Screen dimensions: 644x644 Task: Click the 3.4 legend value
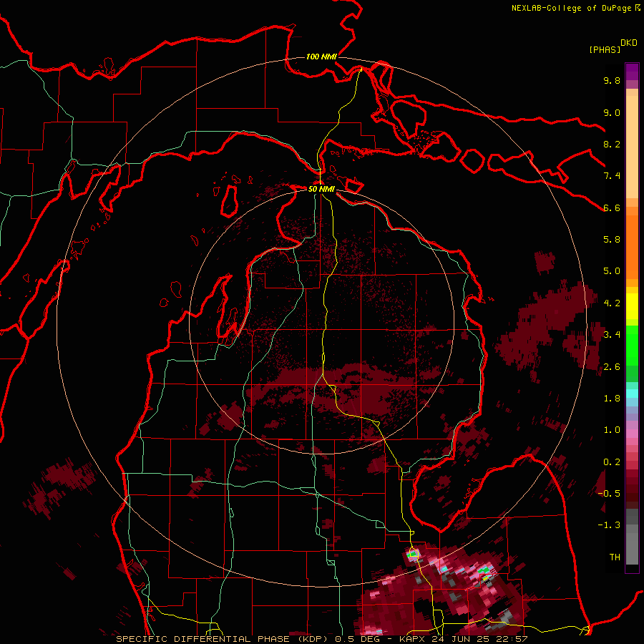[x=612, y=335]
